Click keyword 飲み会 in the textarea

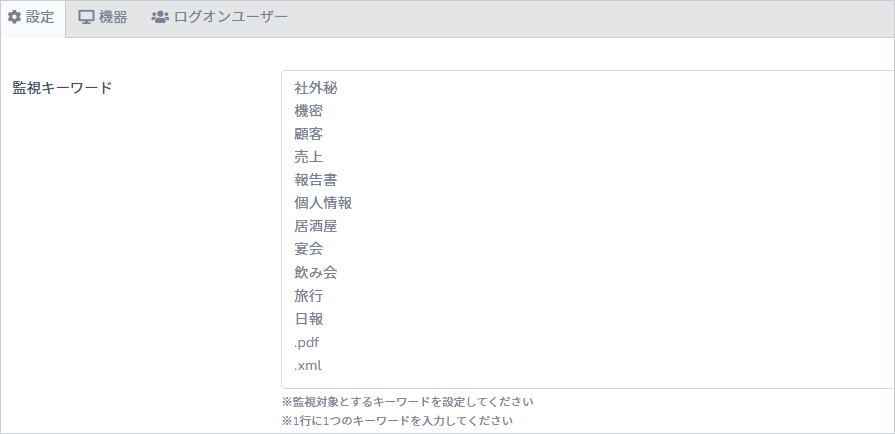click(316, 273)
